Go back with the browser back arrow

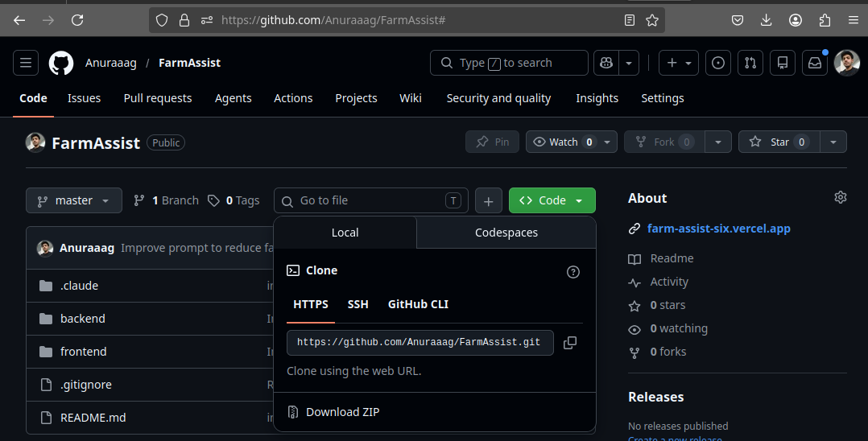point(19,20)
